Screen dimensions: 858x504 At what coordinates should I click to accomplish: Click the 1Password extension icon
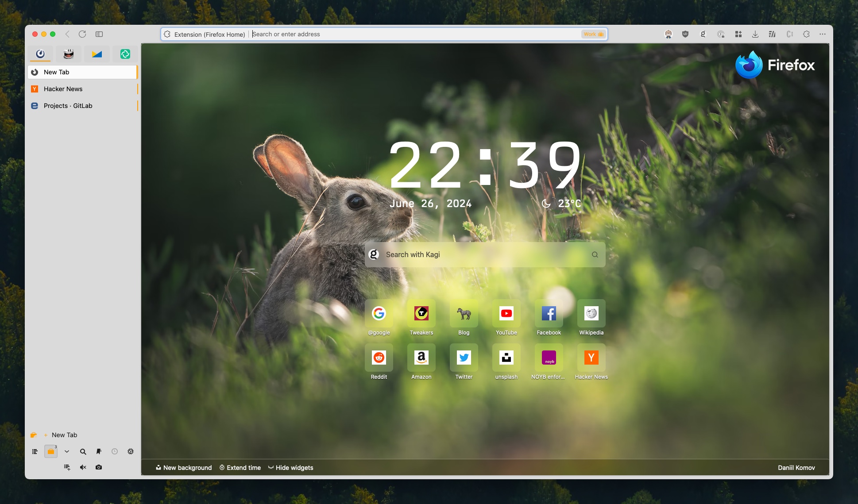click(x=721, y=34)
